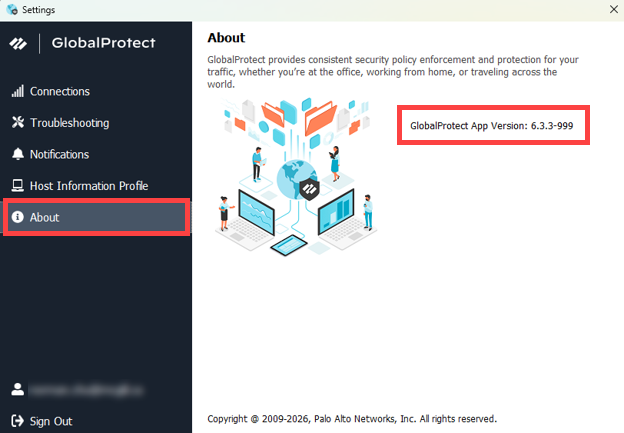Click the globe with shield illustration
The height and width of the screenshot is (433, 624).
point(298,180)
